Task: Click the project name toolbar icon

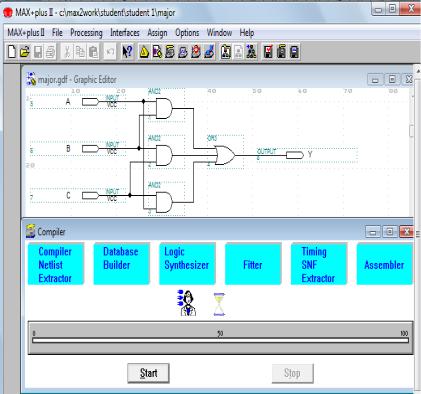Action: pyautogui.click(x=226, y=52)
